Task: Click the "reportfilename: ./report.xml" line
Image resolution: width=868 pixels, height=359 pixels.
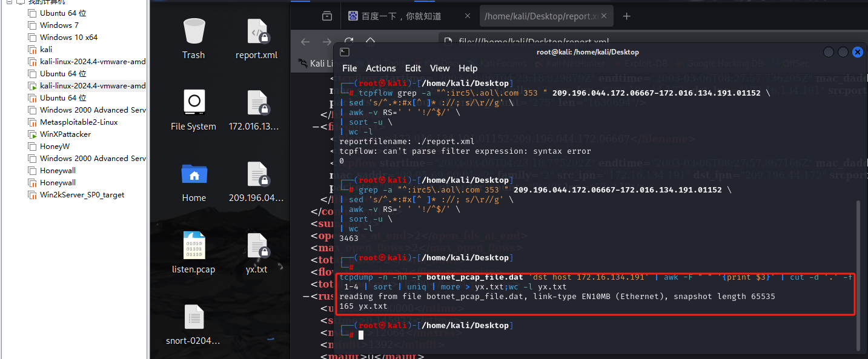Action: (406, 141)
